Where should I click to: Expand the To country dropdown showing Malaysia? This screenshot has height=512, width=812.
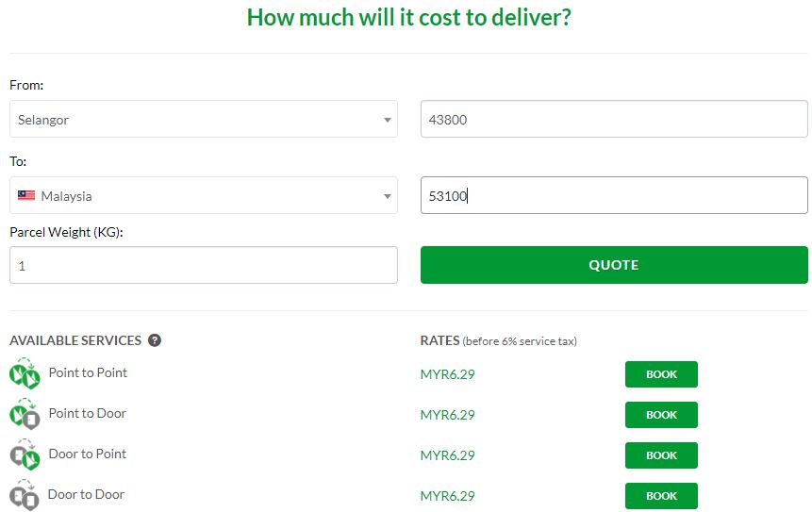click(204, 195)
